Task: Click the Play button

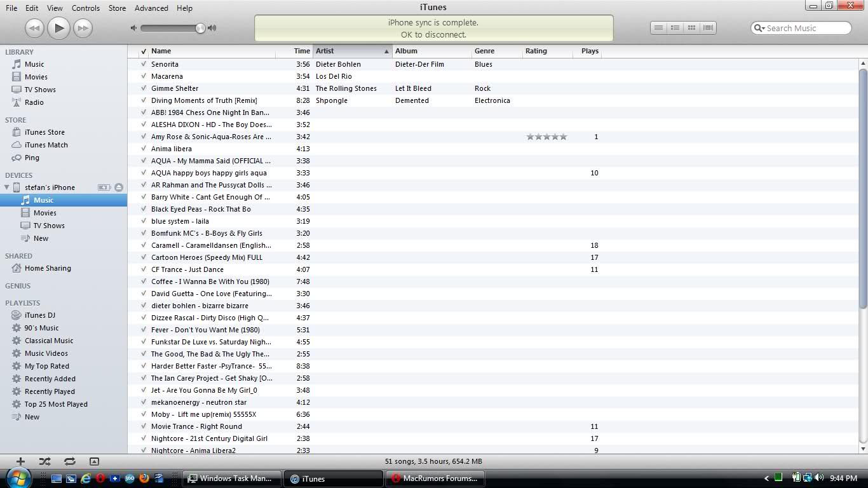Action: 58,28
